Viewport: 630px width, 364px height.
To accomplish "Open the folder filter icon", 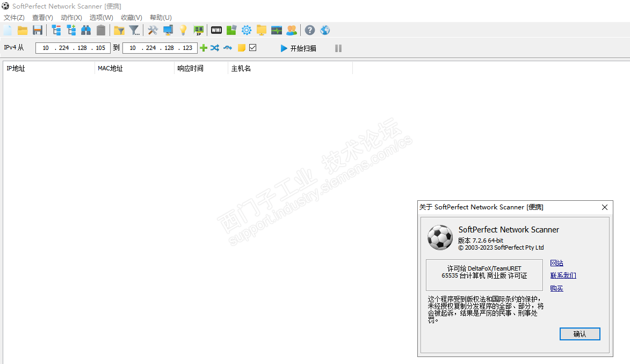I will [x=119, y=31].
